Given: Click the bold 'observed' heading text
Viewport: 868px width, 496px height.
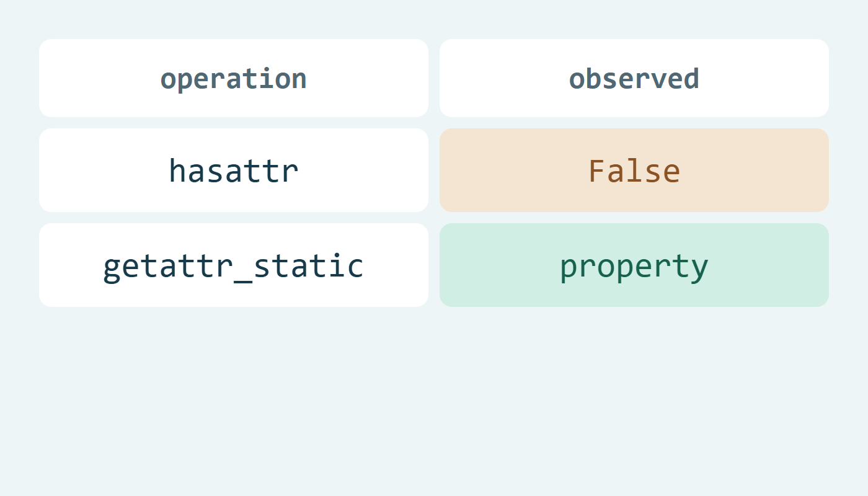Looking at the screenshot, I should pos(634,79).
